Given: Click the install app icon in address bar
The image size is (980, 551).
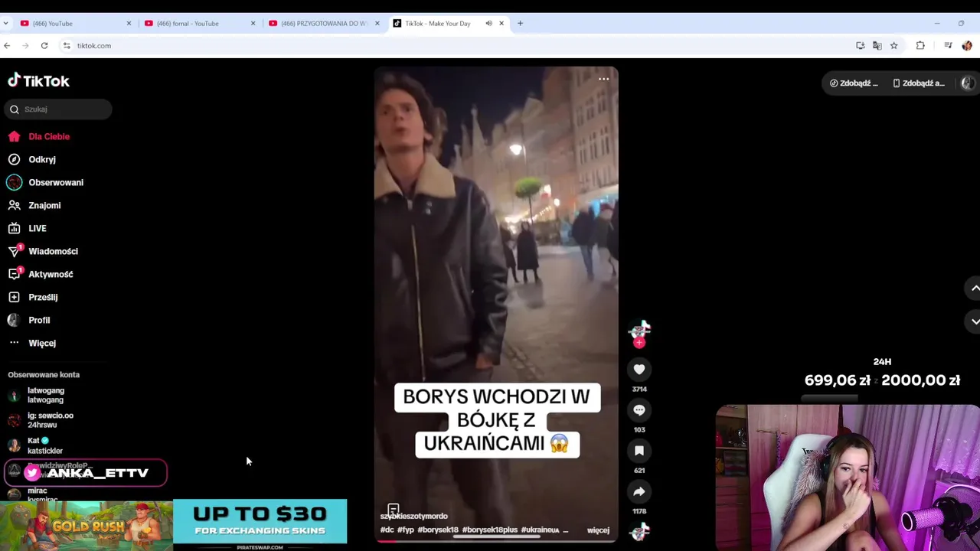Looking at the screenshot, I should pyautogui.click(x=860, y=46).
